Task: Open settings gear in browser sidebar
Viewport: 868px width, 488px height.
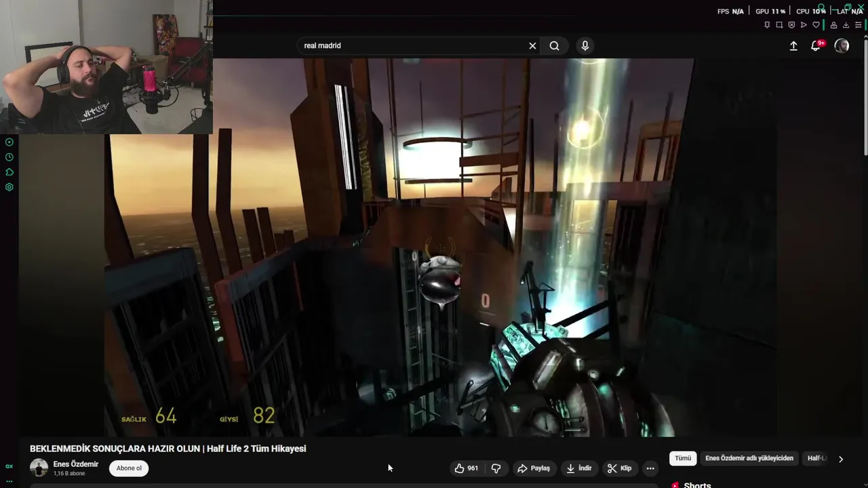Action: tap(9, 187)
